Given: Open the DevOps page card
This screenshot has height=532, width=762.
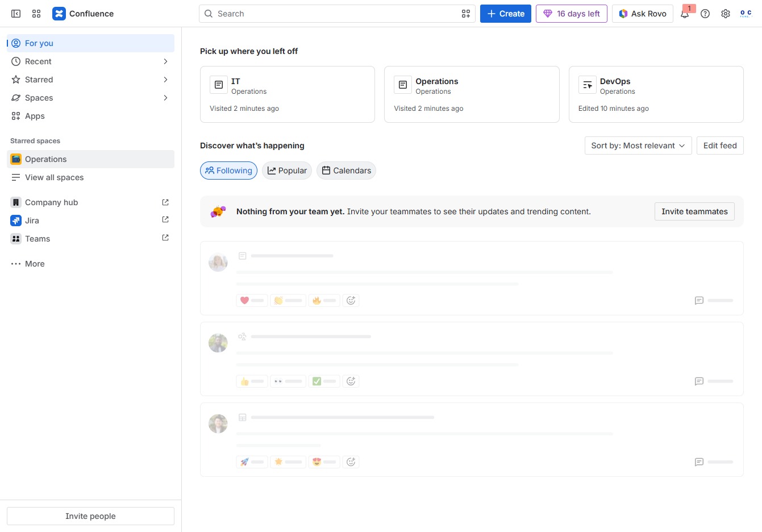Looking at the screenshot, I should [656, 94].
